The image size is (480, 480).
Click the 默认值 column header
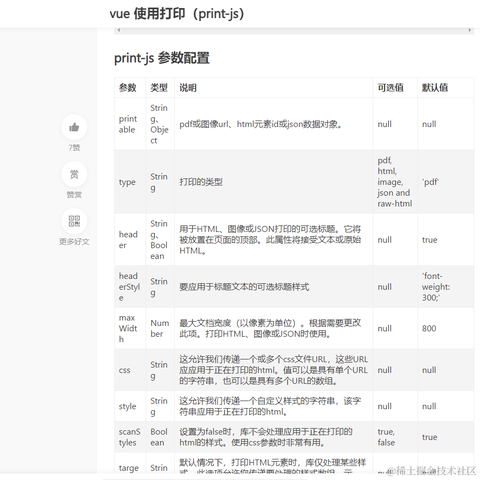[x=445, y=88]
